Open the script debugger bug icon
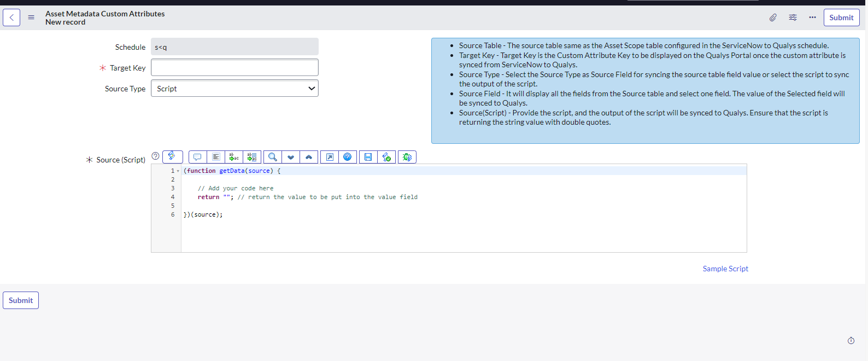868x361 pixels. [407, 157]
